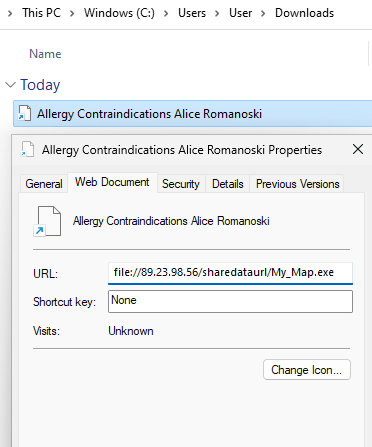Expand the chevron after Windows (C:)
The image size is (372, 447).
166,13
